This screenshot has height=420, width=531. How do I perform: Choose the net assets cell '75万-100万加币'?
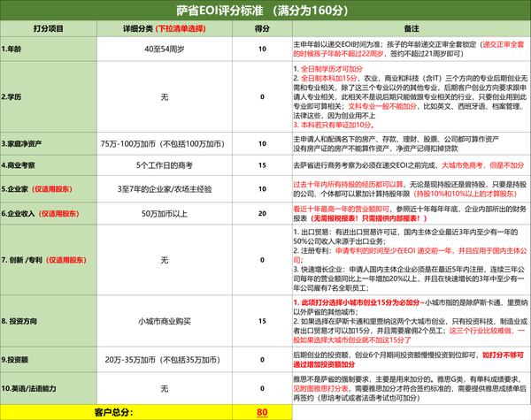pos(165,144)
